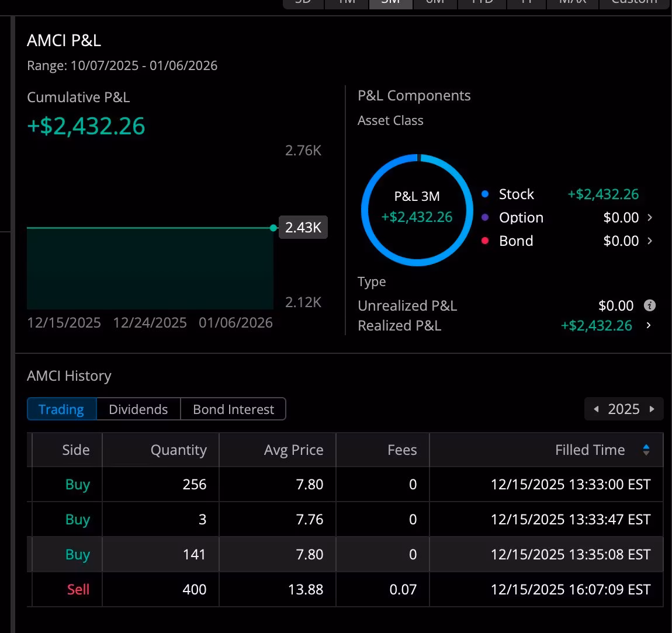Click the P&L 3M donut chart

coord(417,209)
